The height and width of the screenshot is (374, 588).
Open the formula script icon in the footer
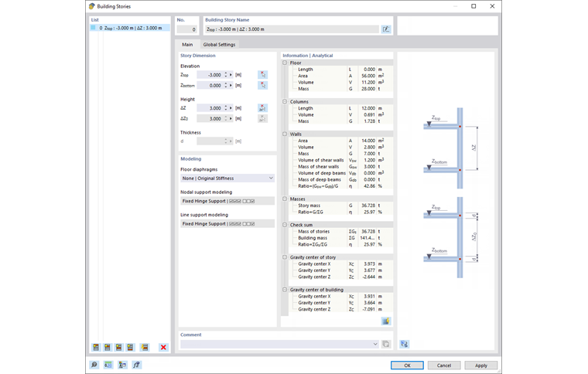[x=136, y=365]
